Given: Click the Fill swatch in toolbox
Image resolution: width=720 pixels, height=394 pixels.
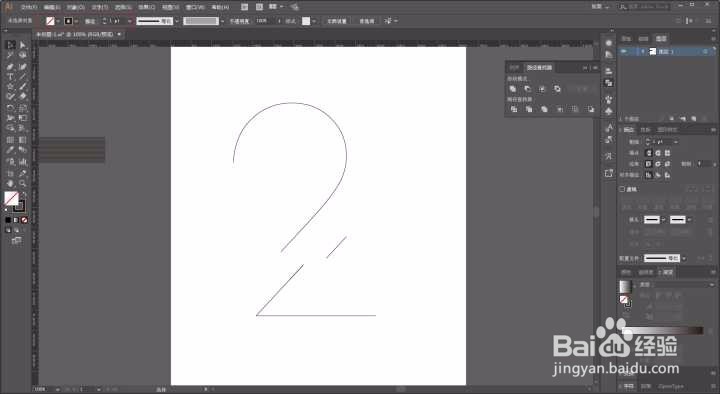Looking at the screenshot, I should pyautogui.click(x=11, y=198).
